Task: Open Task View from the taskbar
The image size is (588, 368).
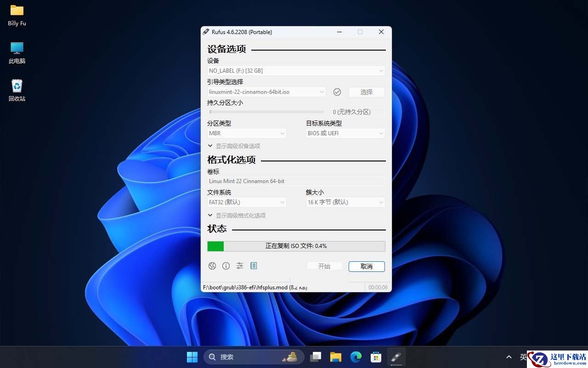Action: pos(316,357)
